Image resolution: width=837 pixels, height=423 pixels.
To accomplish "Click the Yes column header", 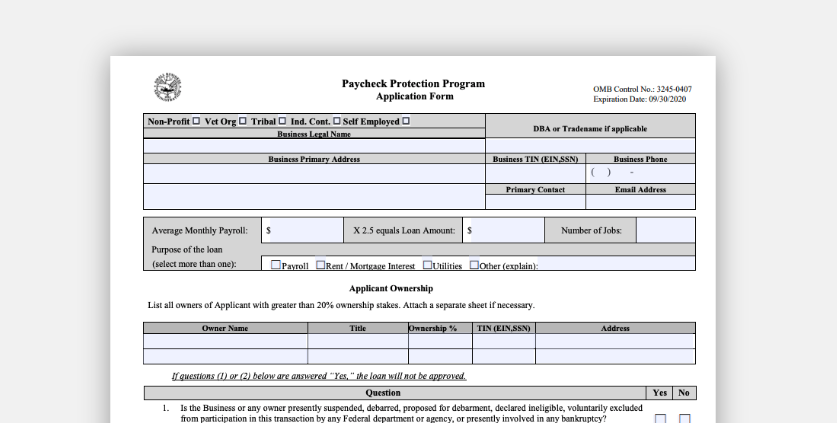I will click(660, 393).
